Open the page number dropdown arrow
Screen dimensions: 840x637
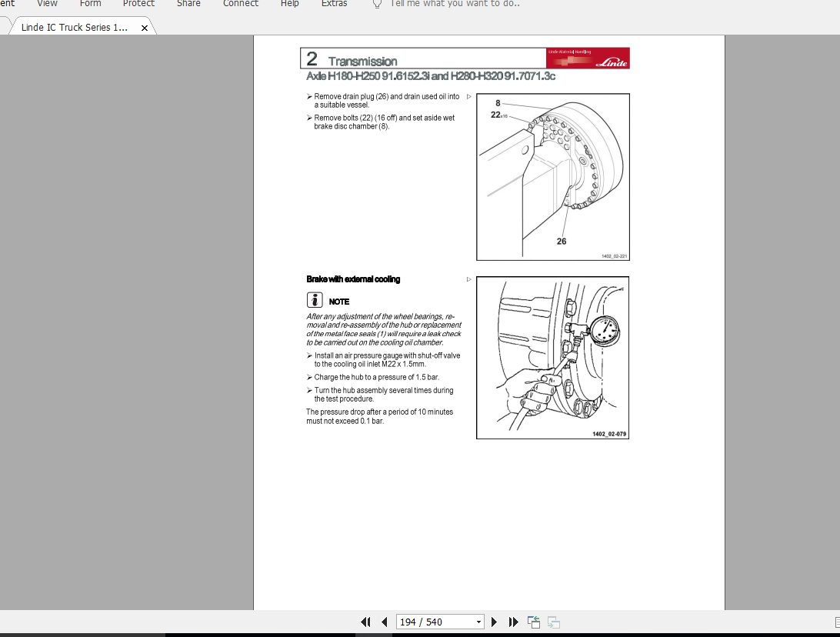[x=478, y=622]
